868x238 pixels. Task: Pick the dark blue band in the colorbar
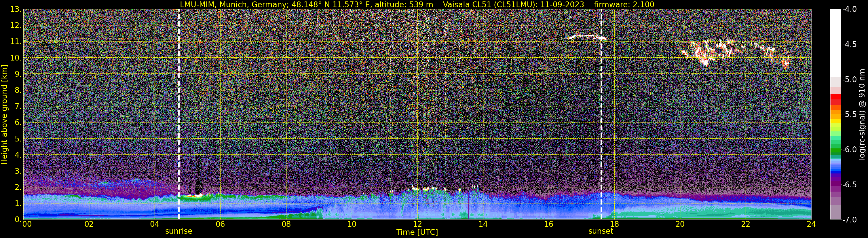coord(836,173)
